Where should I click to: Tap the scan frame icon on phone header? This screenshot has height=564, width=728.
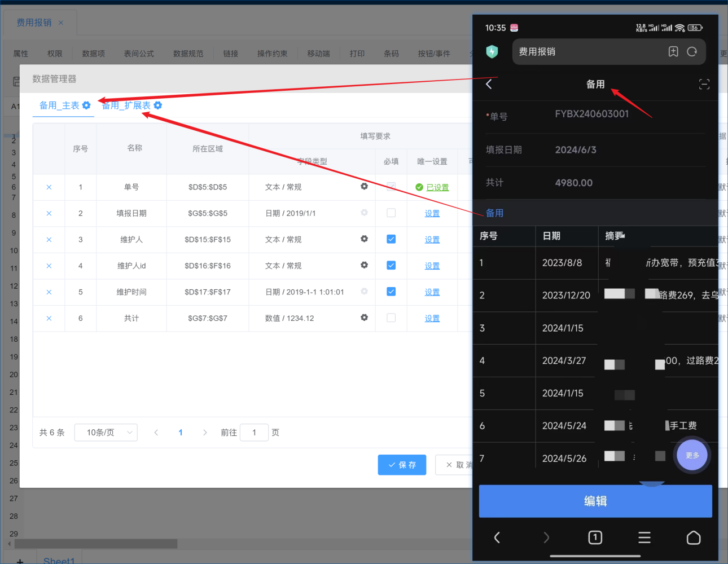tap(704, 84)
